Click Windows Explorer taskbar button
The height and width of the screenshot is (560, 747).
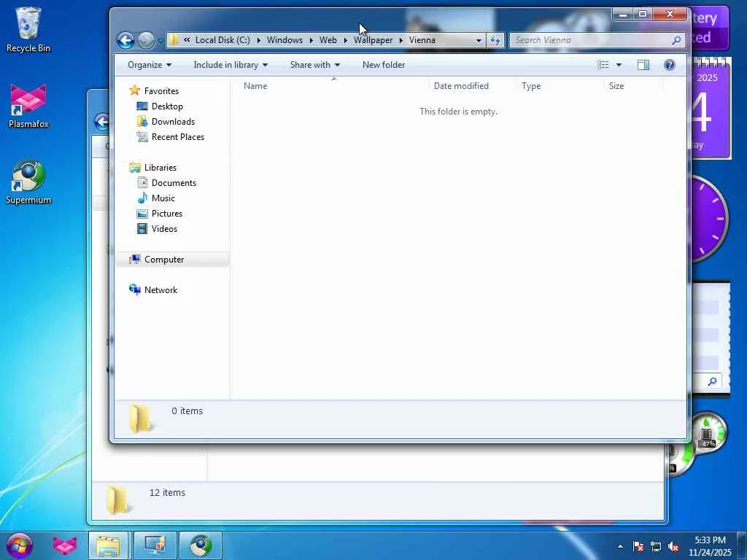tap(108, 545)
